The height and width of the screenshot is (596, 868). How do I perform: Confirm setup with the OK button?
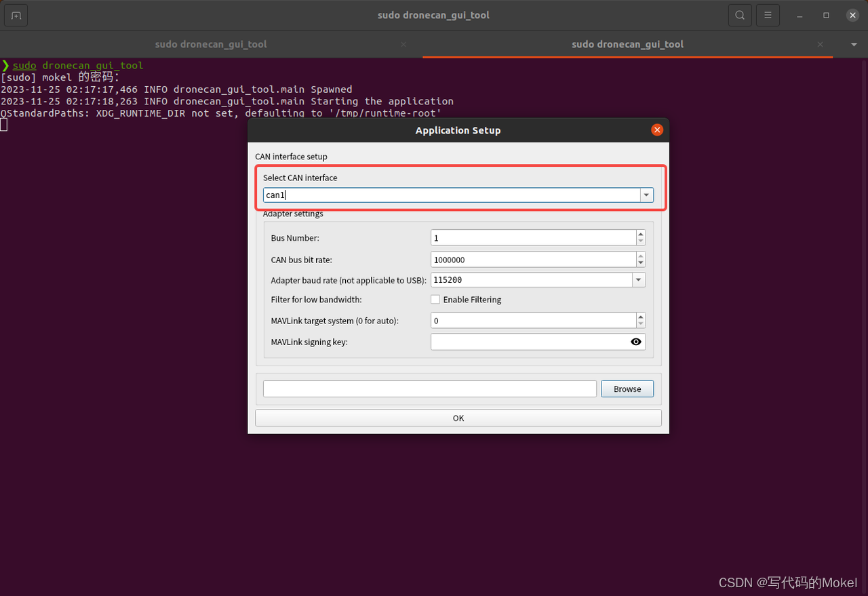(458, 418)
